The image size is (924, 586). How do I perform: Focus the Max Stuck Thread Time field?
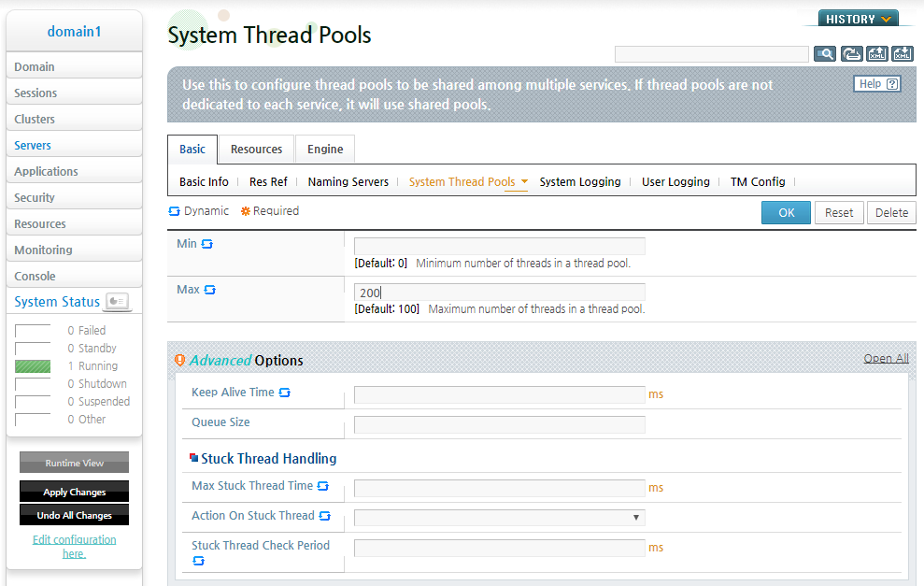click(x=499, y=488)
